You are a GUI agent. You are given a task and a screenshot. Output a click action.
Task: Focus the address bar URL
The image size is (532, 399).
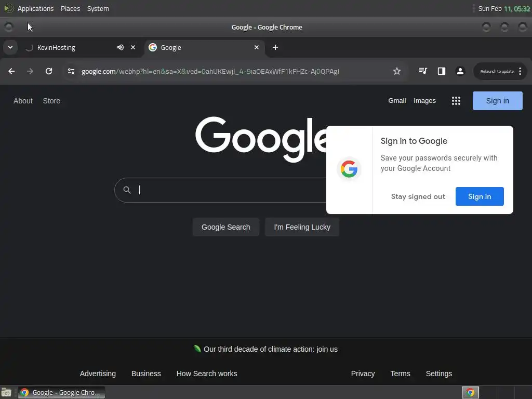pos(210,71)
